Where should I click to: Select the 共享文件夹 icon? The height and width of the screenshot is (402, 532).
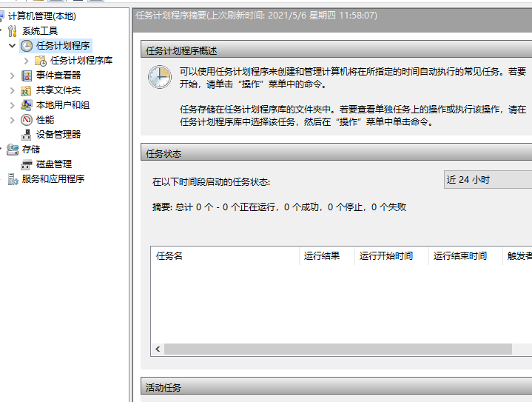point(27,90)
